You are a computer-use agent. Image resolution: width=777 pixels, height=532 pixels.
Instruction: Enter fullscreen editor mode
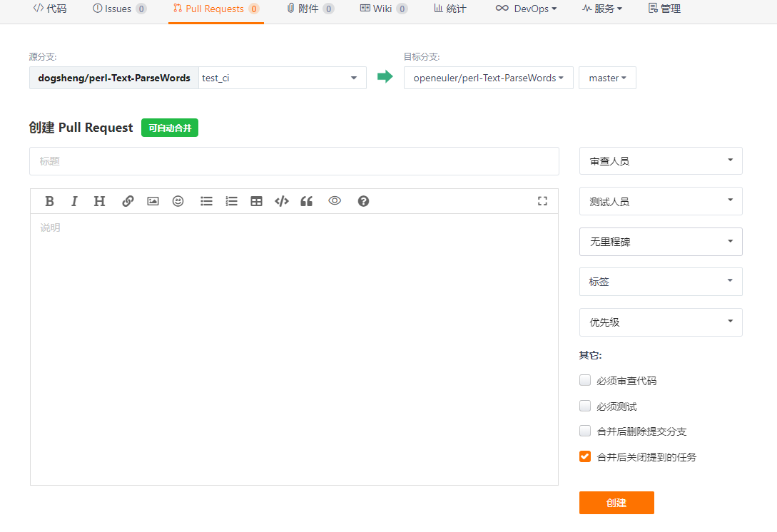click(542, 201)
